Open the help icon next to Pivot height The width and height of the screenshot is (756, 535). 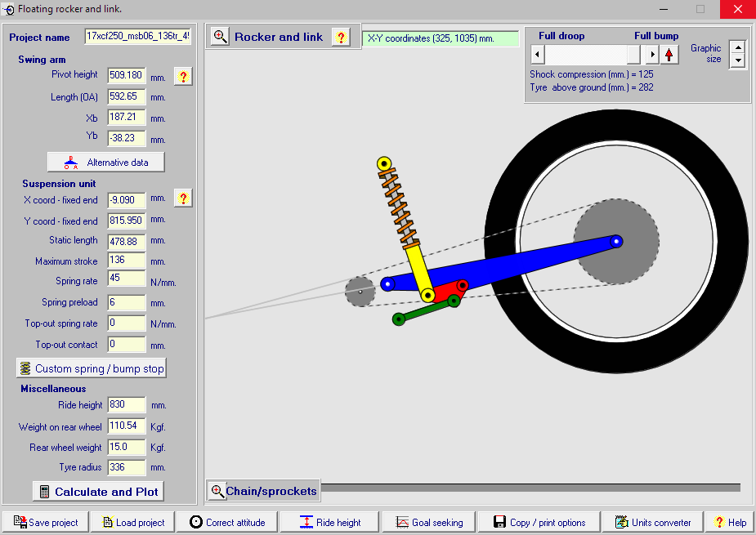(183, 77)
